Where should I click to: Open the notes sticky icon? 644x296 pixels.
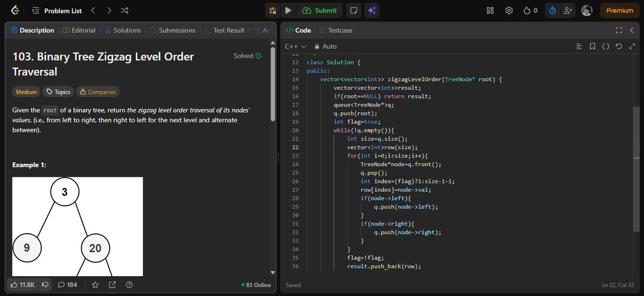point(353,10)
